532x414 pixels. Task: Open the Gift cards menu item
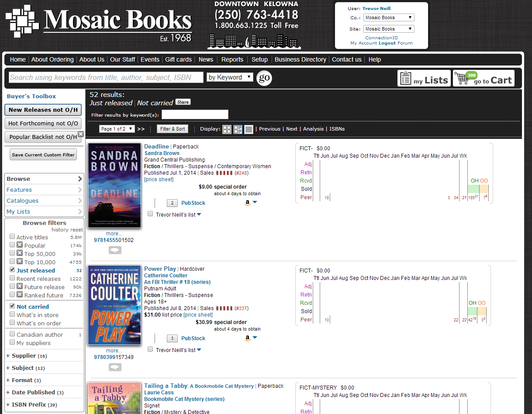click(x=178, y=59)
